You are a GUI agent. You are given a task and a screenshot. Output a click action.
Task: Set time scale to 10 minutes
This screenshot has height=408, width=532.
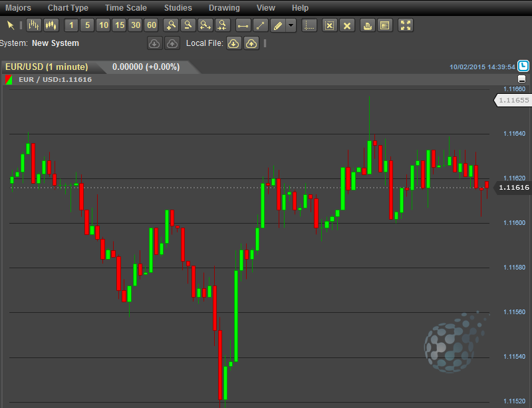(104, 25)
